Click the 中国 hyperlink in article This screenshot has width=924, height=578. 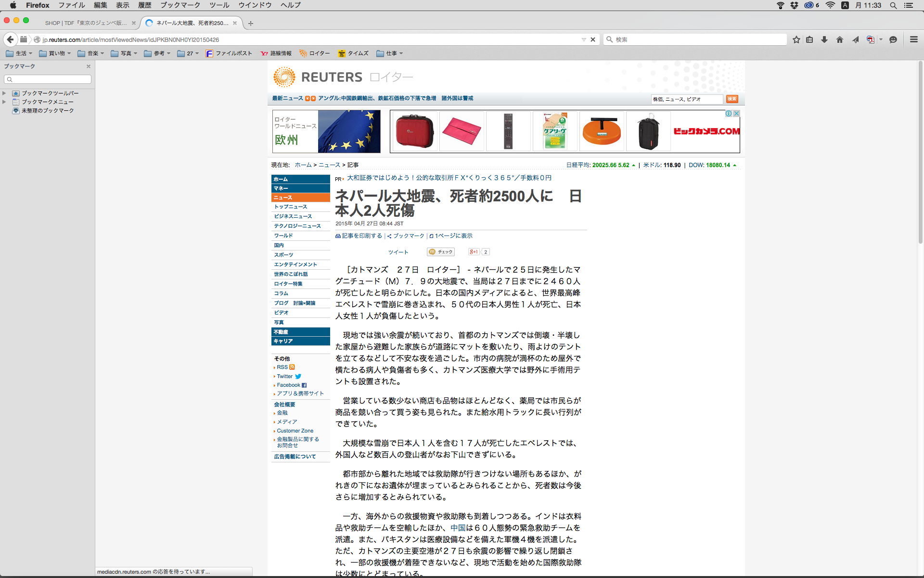pos(458,528)
